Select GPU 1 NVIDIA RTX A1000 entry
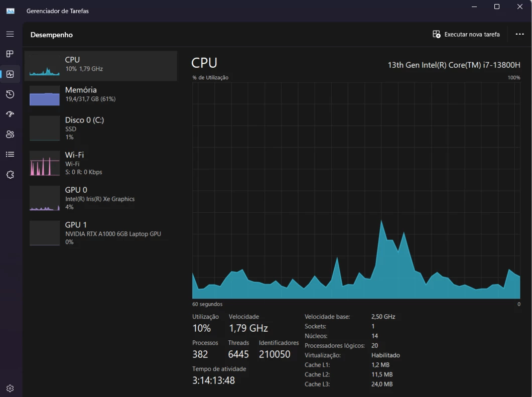 pos(101,233)
